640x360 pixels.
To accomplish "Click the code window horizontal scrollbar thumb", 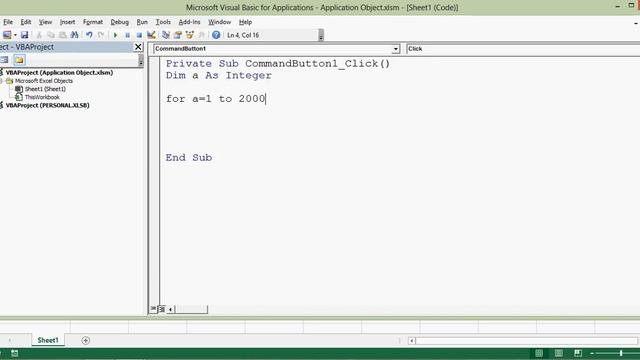I will (x=191, y=309).
